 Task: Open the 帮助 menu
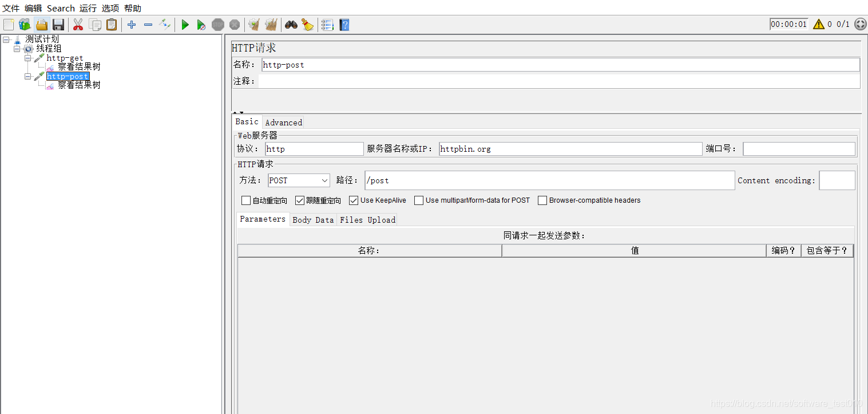[133, 8]
